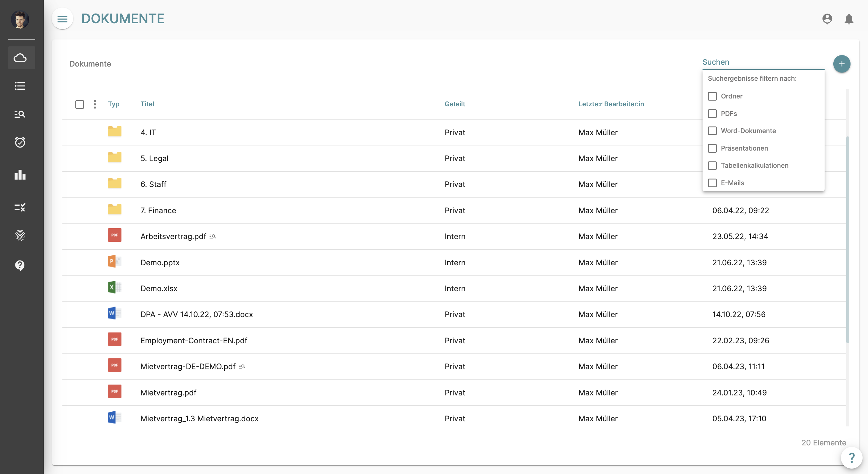Open the alarm check deadlines sidebar icon
The image size is (868, 474).
point(20,142)
